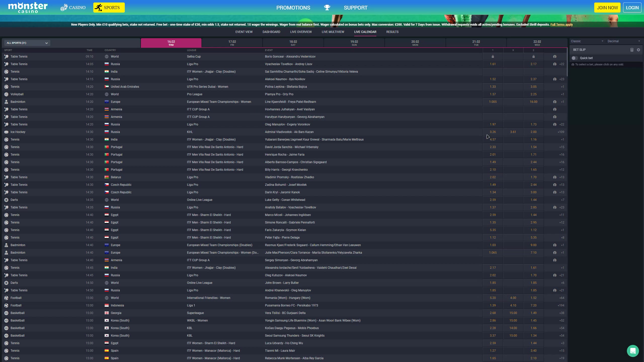Viewport: 644px width, 362px height.
Task: Click the Ice Hockey puck icon
Action: click(x=6, y=132)
